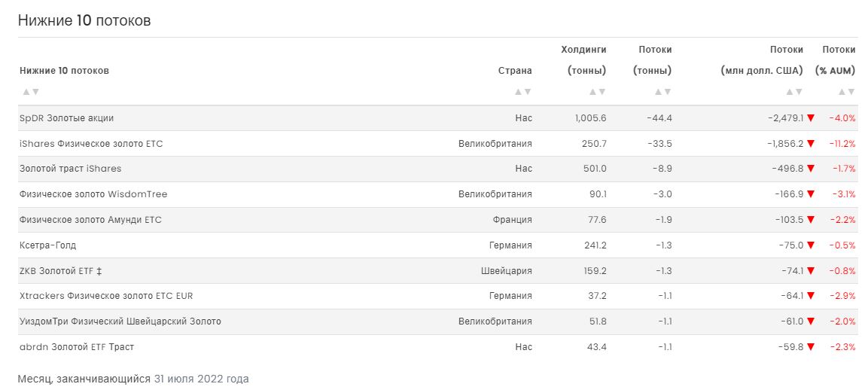Click sort arrows under Потоки (% AUM)
This screenshot has width=868, height=390.
846,92
